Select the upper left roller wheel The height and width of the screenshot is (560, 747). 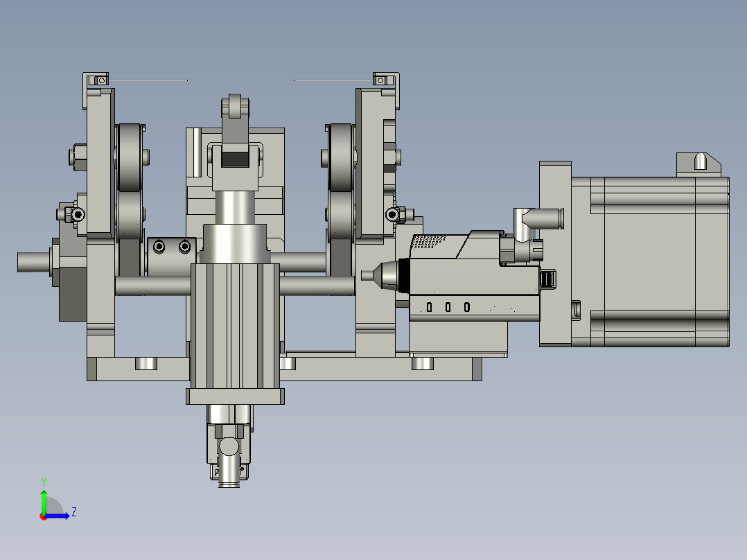[x=130, y=157]
